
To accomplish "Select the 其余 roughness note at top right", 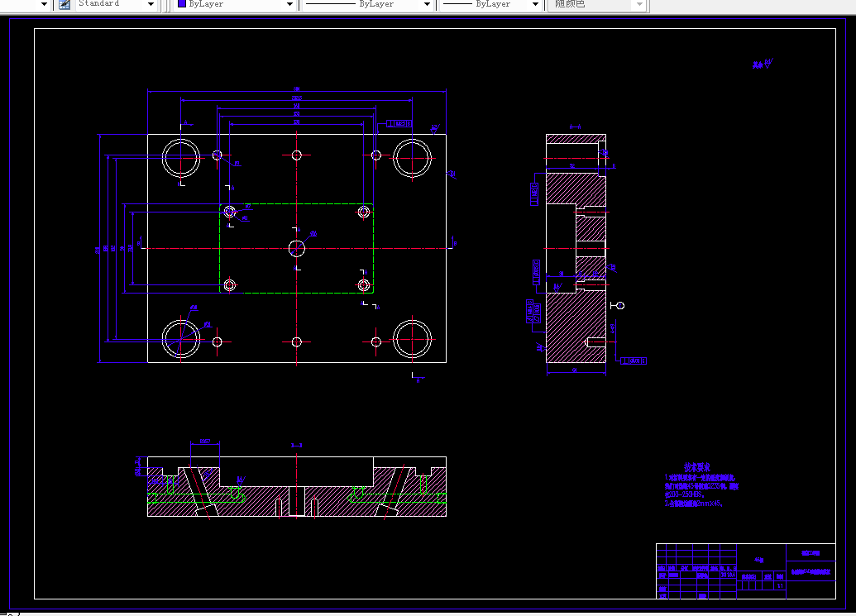I will (x=763, y=64).
